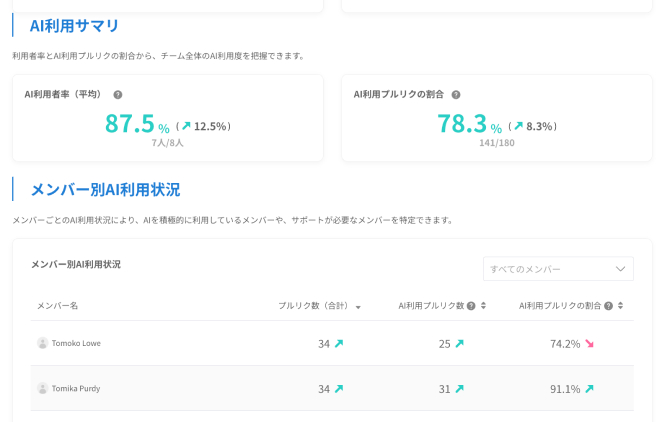The width and height of the screenshot is (662, 422).
Task: Open help icon in AI利用プルリクの割合 column header
Action: coord(608,306)
